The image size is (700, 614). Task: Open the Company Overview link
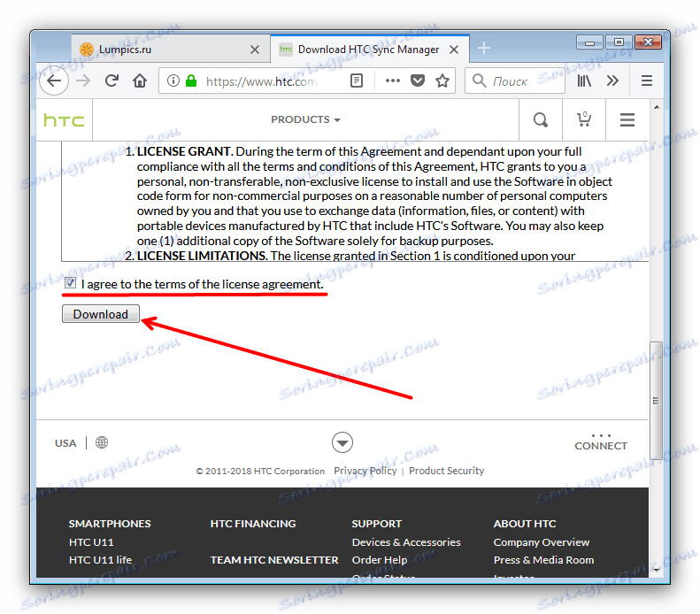542,542
